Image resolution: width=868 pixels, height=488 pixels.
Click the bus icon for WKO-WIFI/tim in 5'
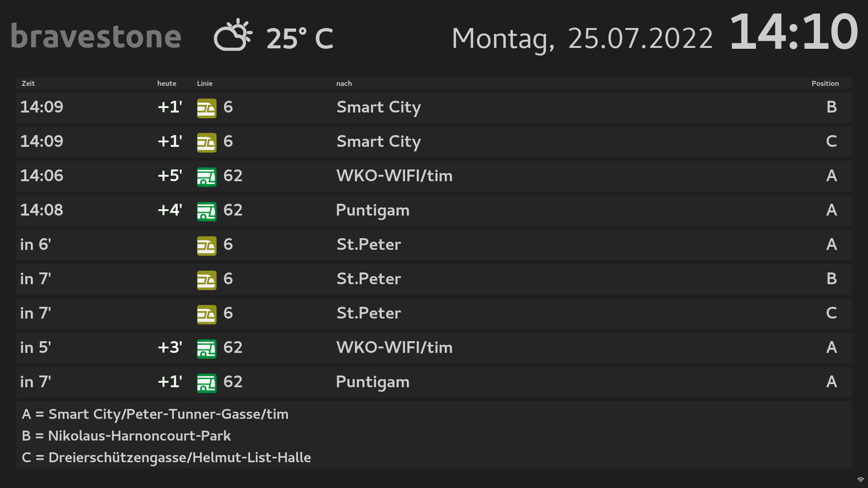tap(207, 349)
